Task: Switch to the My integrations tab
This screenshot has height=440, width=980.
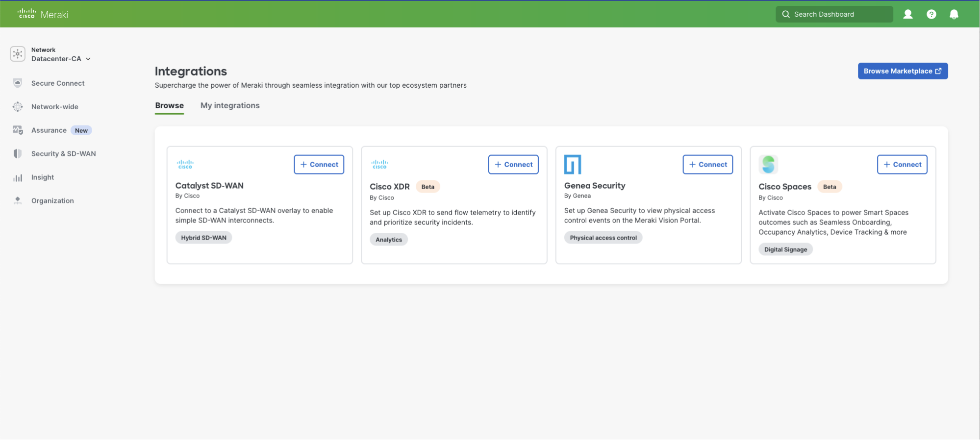Action: (230, 105)
